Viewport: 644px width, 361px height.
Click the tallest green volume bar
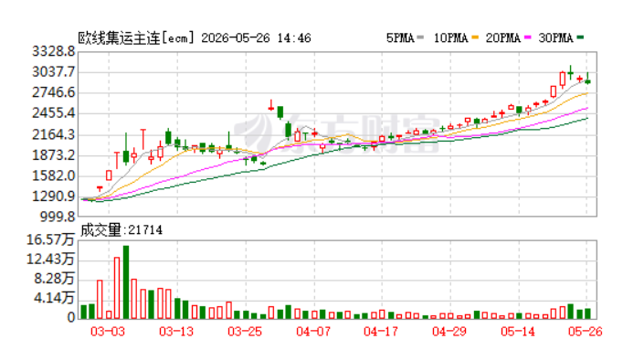pos(126,282)
